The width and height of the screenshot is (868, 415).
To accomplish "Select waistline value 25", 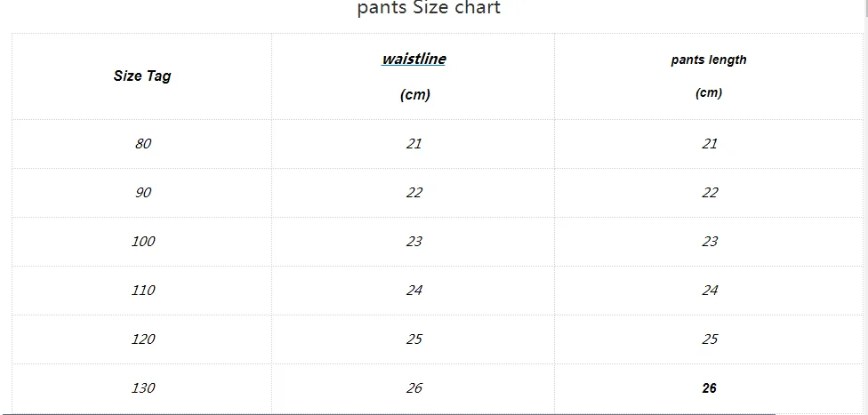I will pyautogui.click(x=414, y=339).
